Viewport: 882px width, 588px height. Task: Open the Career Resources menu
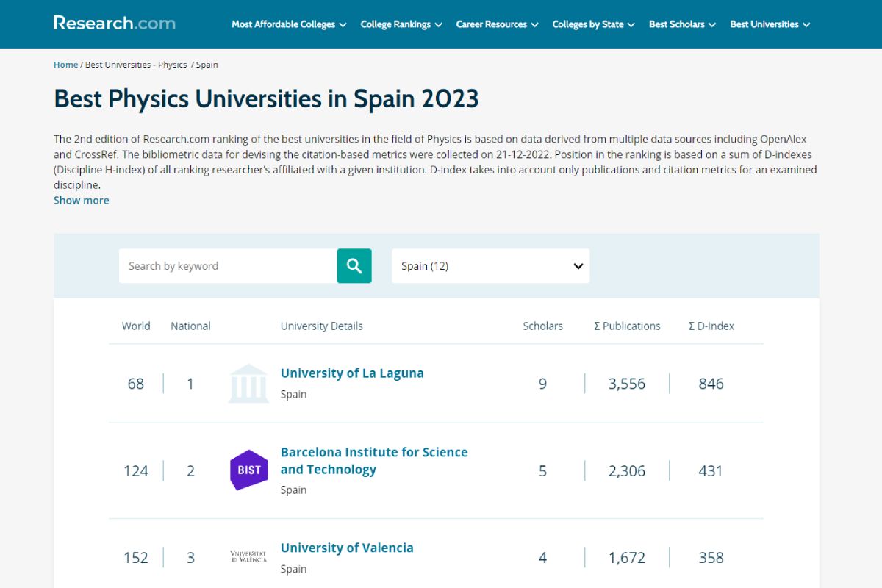pos(497,24)
